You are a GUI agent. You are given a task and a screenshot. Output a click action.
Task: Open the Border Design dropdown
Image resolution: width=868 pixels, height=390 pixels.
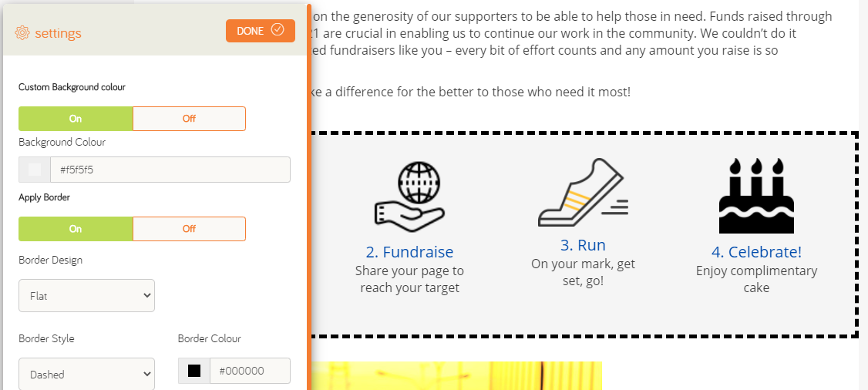click(87, 295)
